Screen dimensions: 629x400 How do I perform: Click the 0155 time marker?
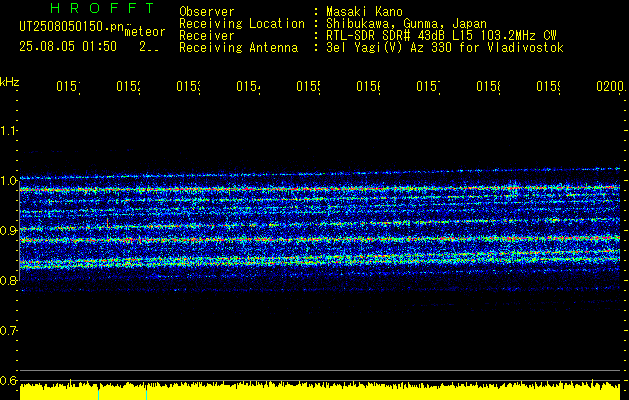tap(308, 87)
